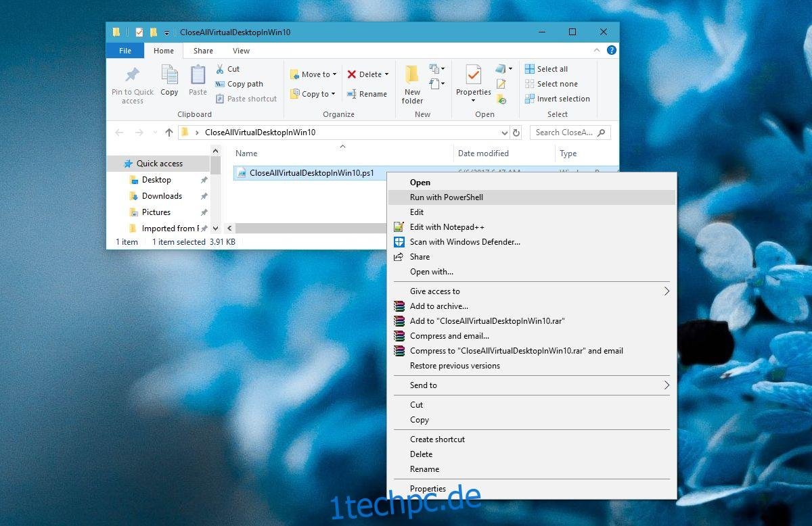Click the search magnifier icon

coord(601,133)
